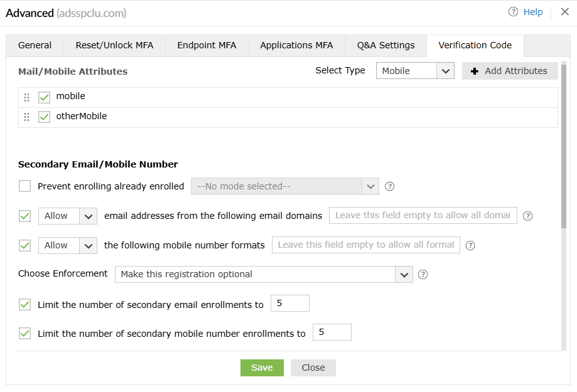Expand the Choose Enforcement dropdown
This screenshot has height=392, width=577.
(x=404, y=274)
